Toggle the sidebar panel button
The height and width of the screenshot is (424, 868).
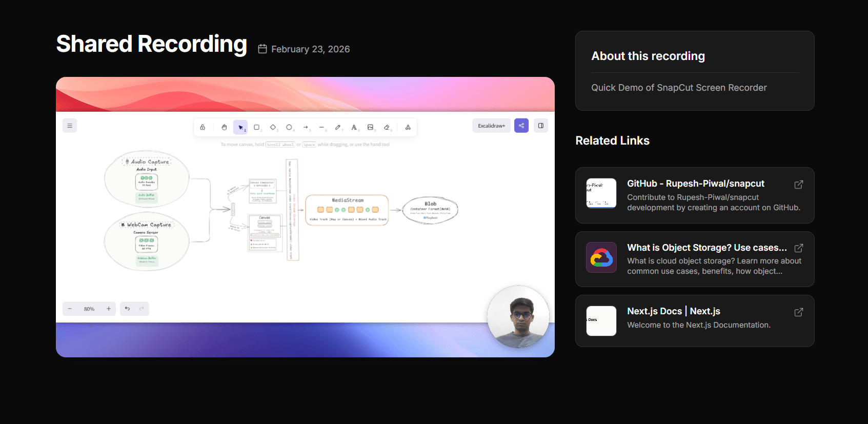click(x=540, y=126)
